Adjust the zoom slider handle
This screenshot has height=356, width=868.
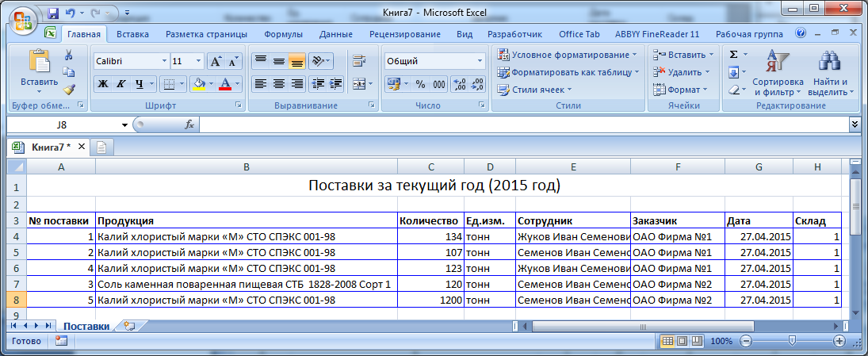[792, 340]
